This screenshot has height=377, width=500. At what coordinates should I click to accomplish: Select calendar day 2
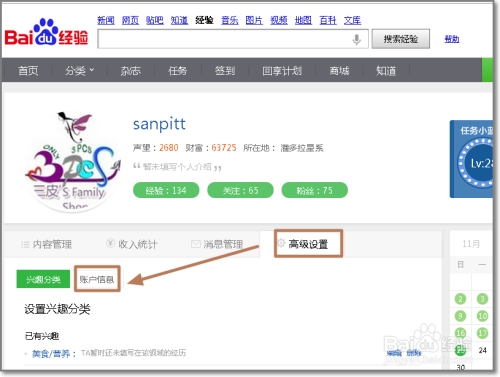460,299
